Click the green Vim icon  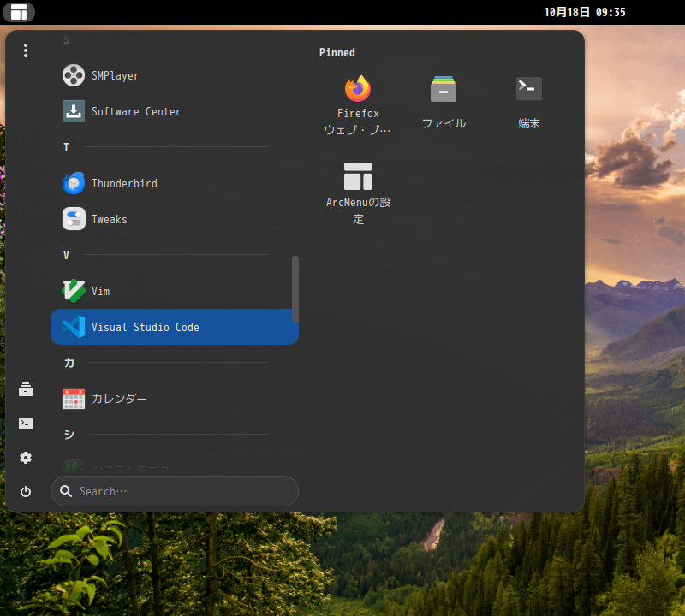[x=74, y=291]
